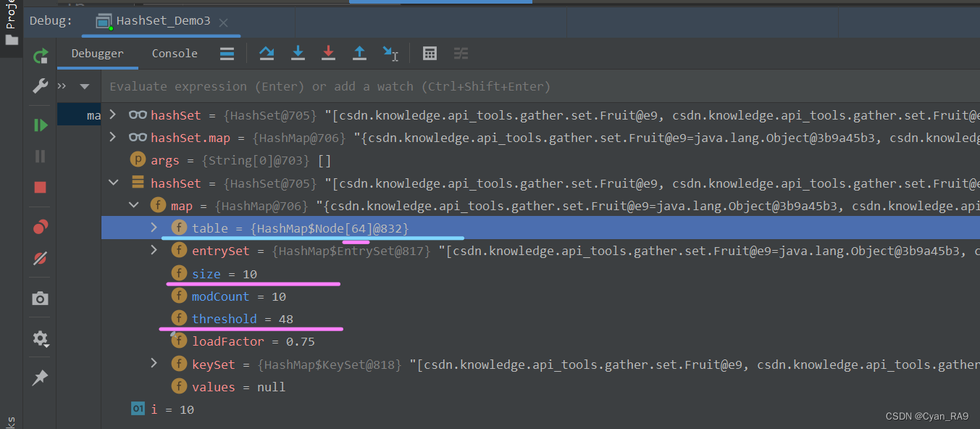Select the 'ma' stack frame entry
This screenshot has width=980, height=429.
pos(80,115)
